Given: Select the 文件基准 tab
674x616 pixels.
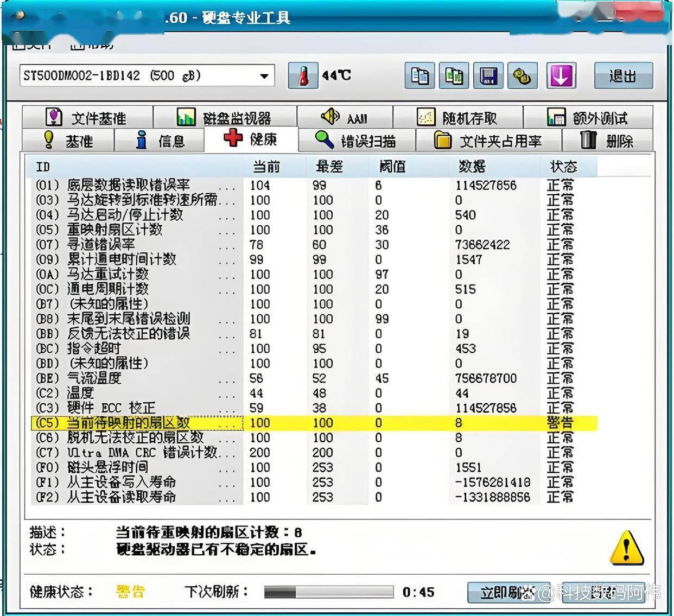Looking at the screenshot, I should click(x=87, y=117).
